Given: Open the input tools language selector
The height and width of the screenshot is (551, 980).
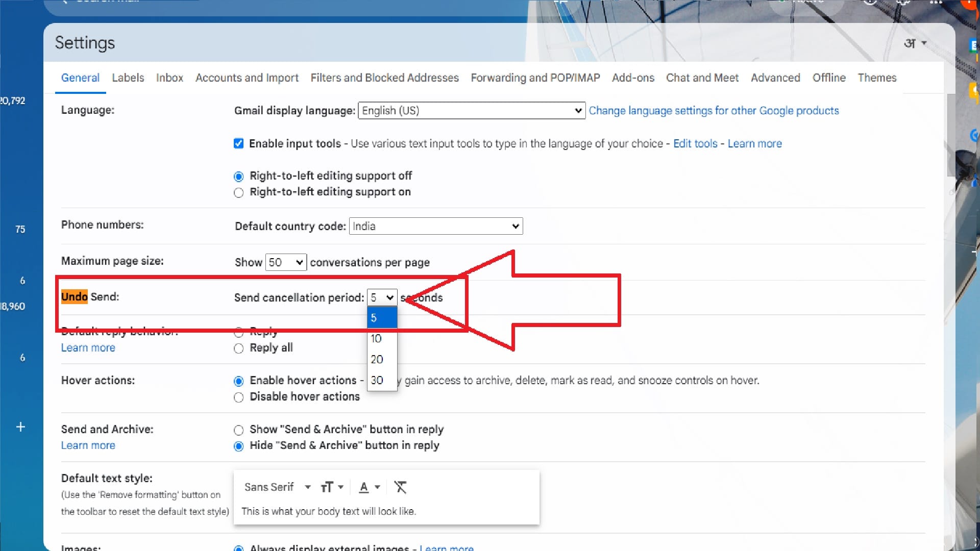Looking at the screenshot, I should [x=915, y=43].
